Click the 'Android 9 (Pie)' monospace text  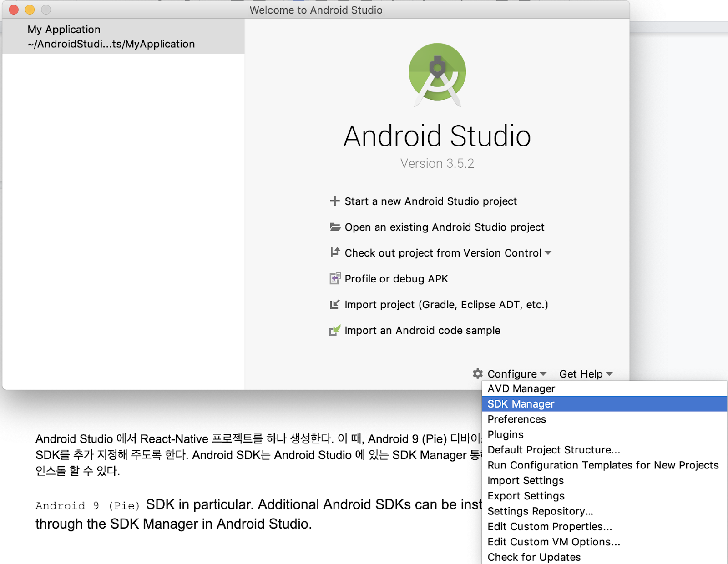(x=88, y=506)
